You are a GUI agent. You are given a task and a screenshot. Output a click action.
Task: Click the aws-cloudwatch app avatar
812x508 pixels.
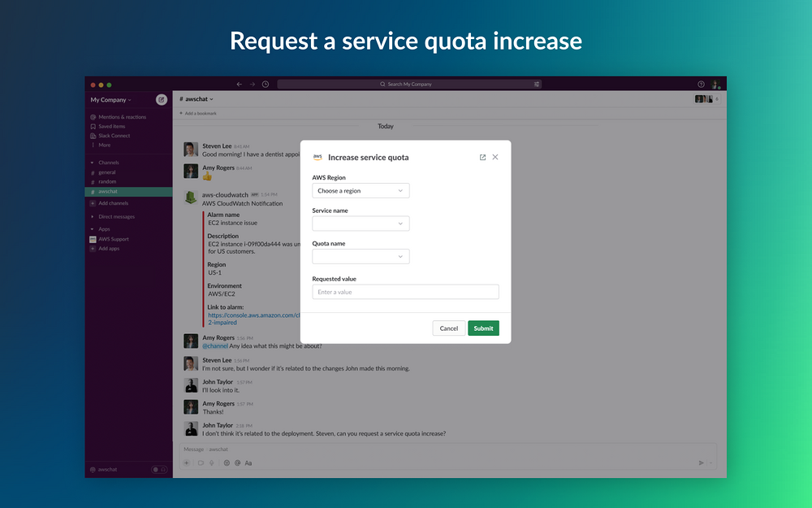point(191,198)
